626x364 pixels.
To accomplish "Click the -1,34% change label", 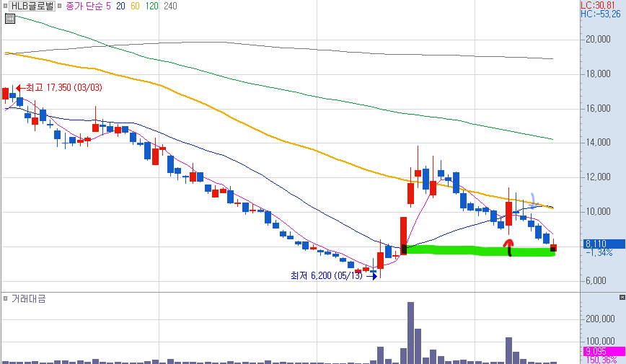I will point(599,253).
